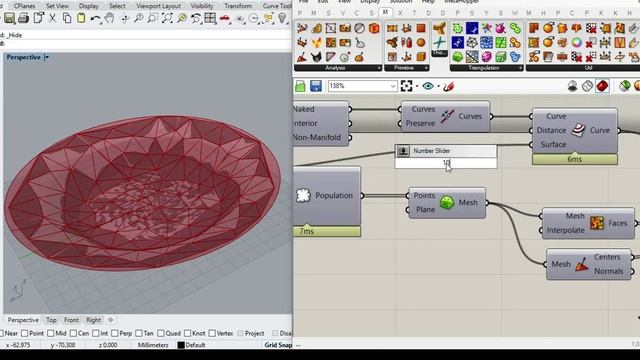Click the Undo arrow icon
640x360 pixels.
click(96, 18)
